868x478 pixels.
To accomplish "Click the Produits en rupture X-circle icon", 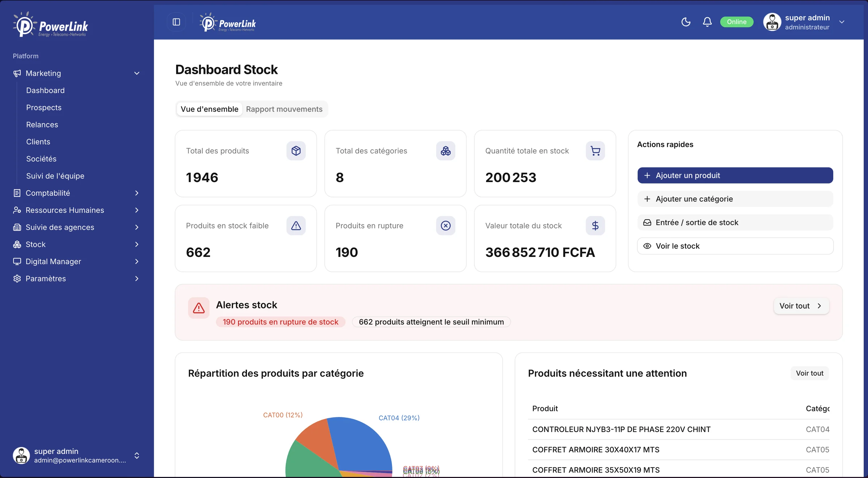I will coord(446,226).
